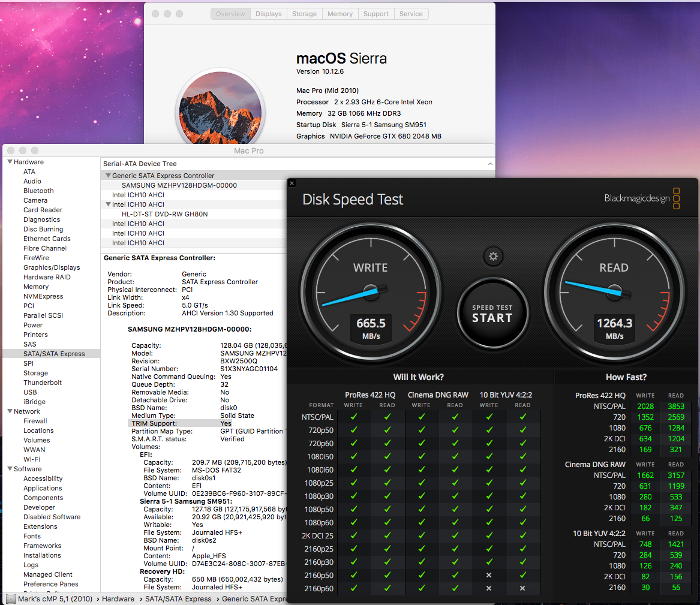The image size is (700, 605).
Task: Select iBridge in the sidebar
Action: 34,402
